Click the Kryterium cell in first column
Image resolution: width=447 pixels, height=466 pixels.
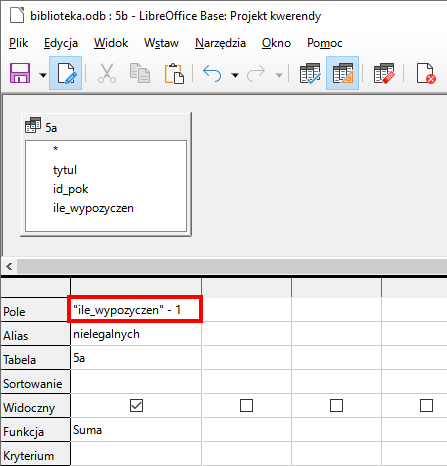tap(136, 454)
